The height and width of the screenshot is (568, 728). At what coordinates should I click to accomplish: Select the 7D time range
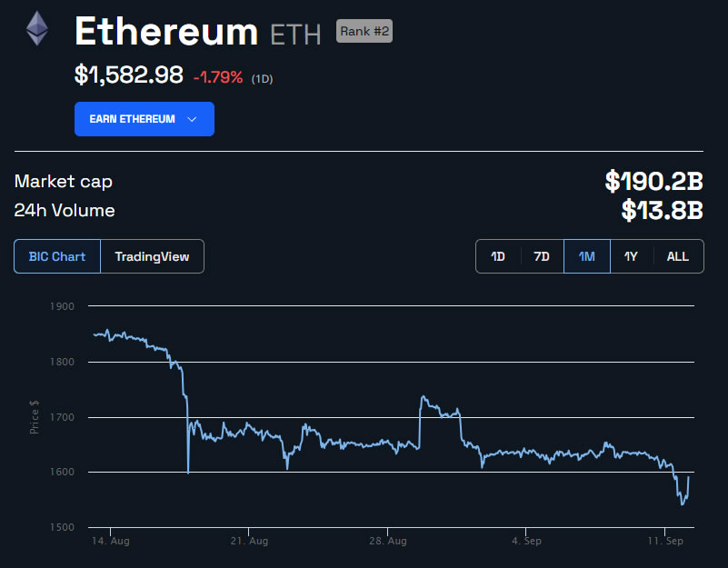click(x=542, y=256)
